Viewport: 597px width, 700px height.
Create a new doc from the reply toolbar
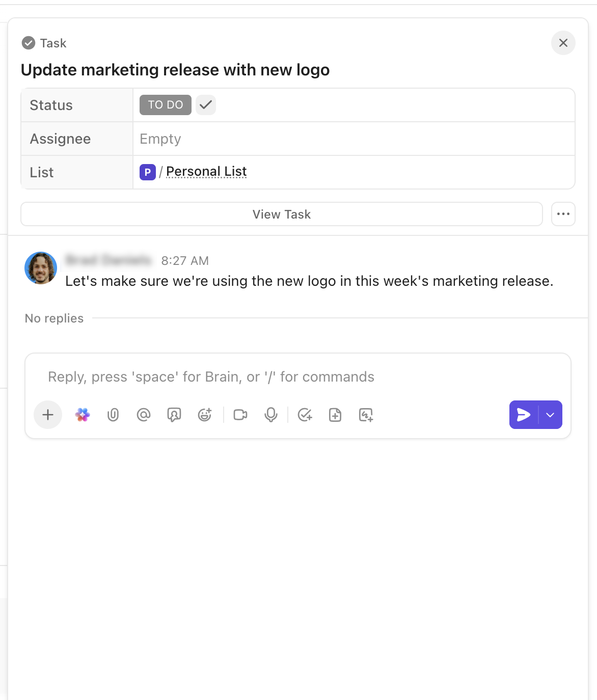click(x=335, y=415)
